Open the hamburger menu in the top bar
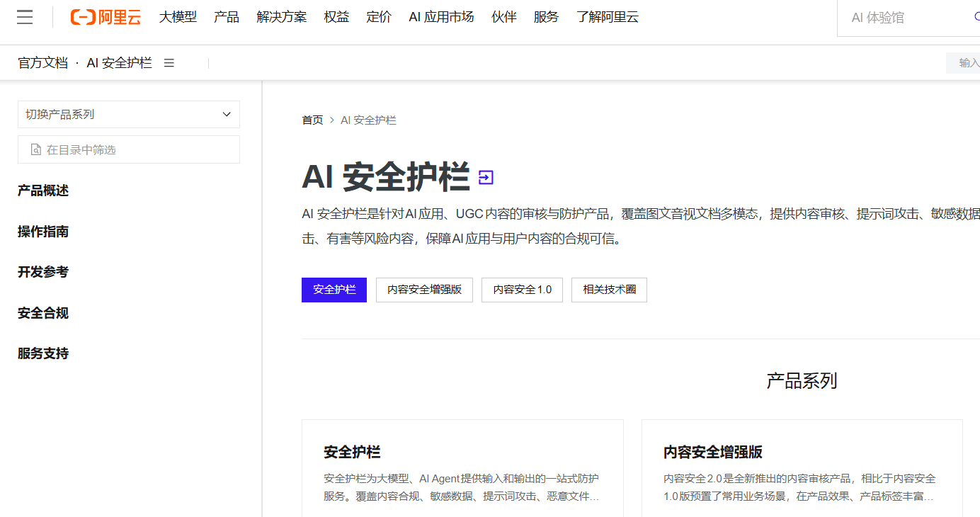This screenshot has width=980, height=517. pyautogui.click(x=25, y=18)
